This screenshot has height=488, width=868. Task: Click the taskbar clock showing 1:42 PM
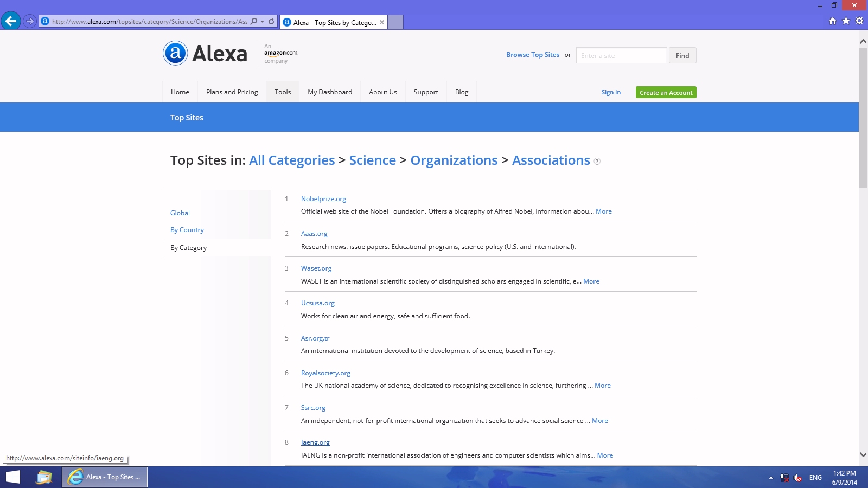click(845, 478)
